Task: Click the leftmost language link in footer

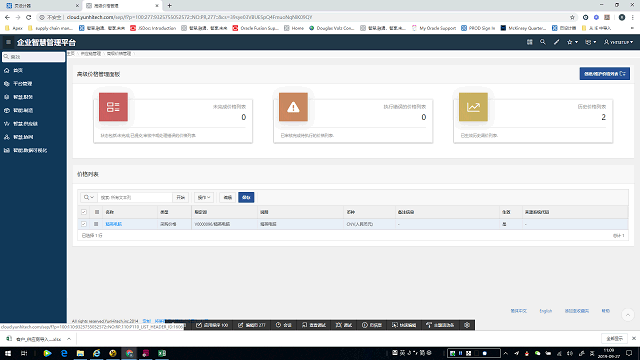Action: (x=518, y=311)
